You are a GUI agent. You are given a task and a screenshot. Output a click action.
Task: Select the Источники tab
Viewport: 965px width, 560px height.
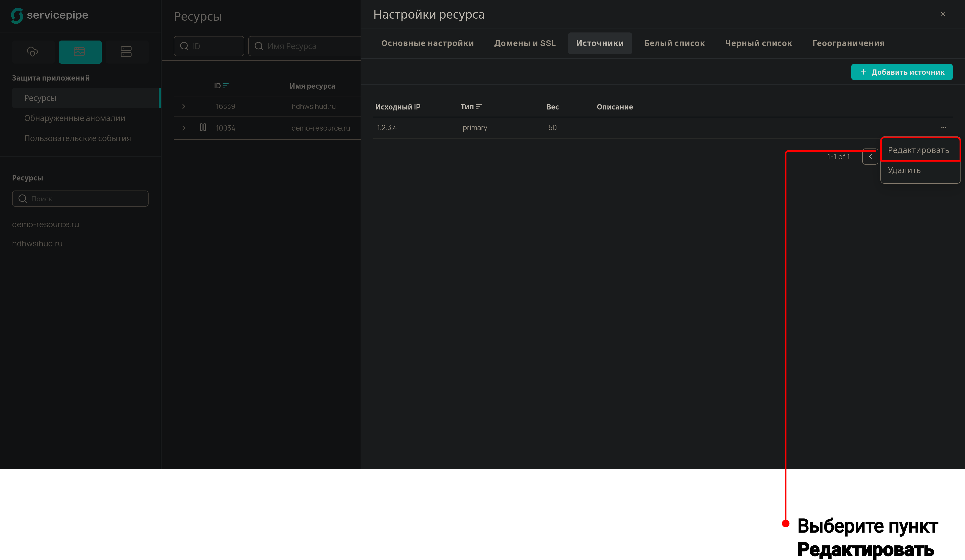click(600, 43)
